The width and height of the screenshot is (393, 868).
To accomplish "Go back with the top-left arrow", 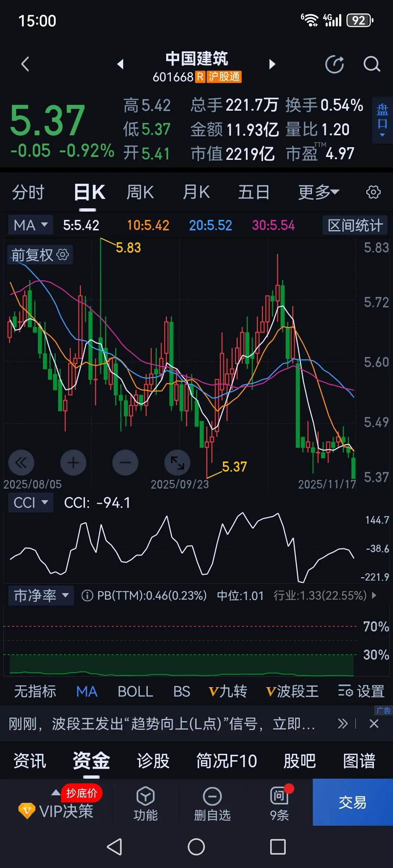I will (x=25, y=64).
